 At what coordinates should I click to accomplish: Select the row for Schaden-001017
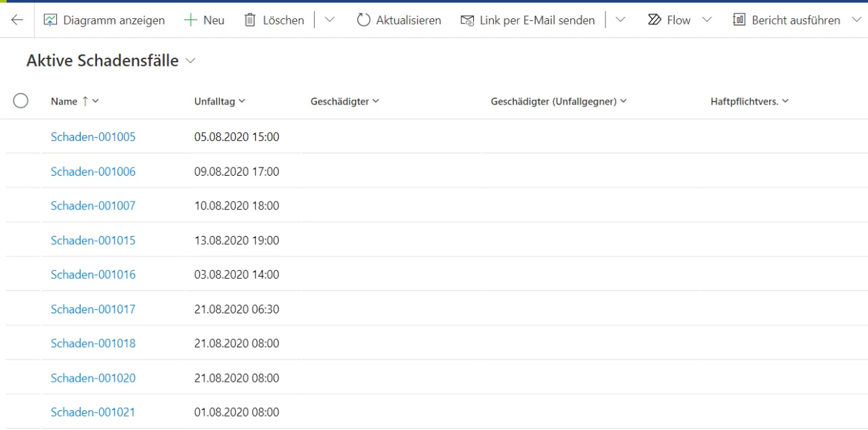20,309
